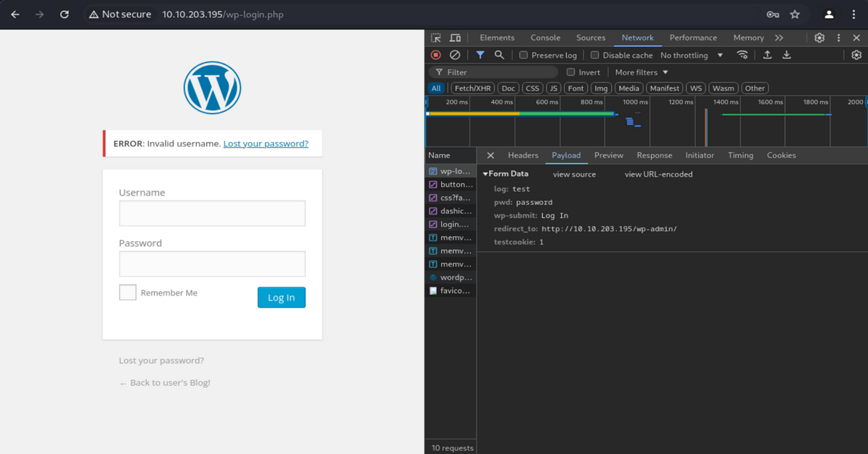This screenshot has width=868, height=454.
Task: Click the WordPress logo
Action: 212,88
